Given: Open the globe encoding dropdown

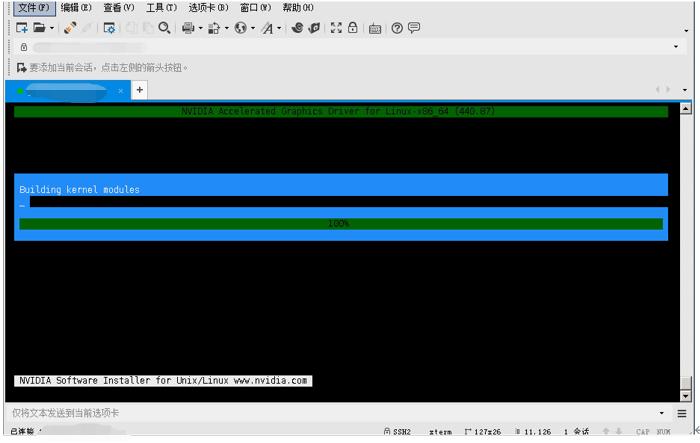Looking at the screenshot, I should coord(253,28).
